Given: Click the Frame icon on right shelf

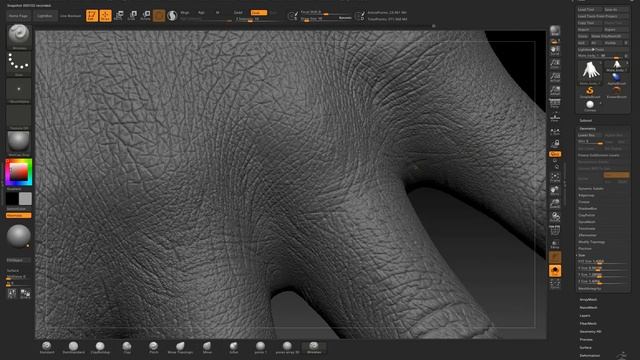Looking at the screenshot, I should 555,177.
